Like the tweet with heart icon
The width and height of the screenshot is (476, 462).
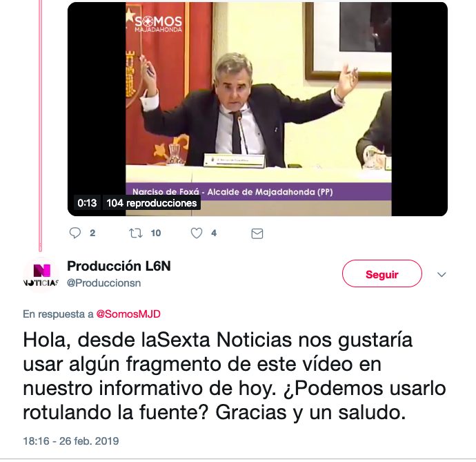197,233
